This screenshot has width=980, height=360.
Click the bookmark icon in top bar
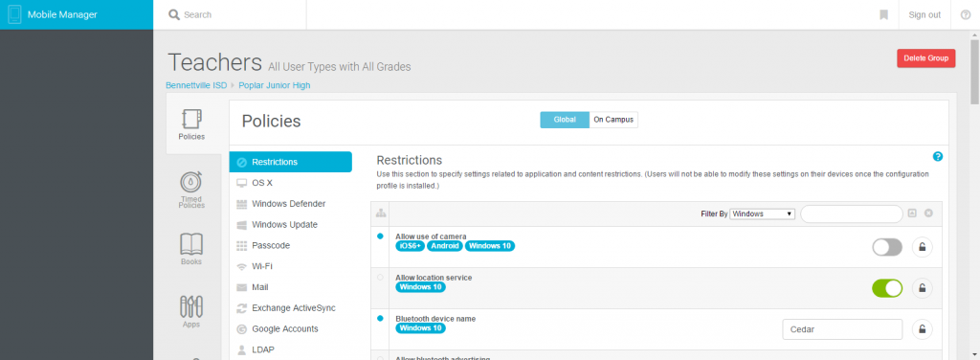tap(883, 14)
